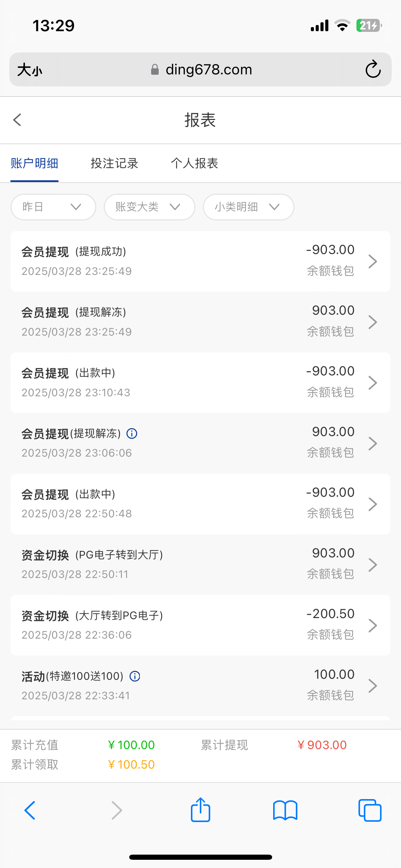Open the Safari tabs overview icon

(370, 810)
